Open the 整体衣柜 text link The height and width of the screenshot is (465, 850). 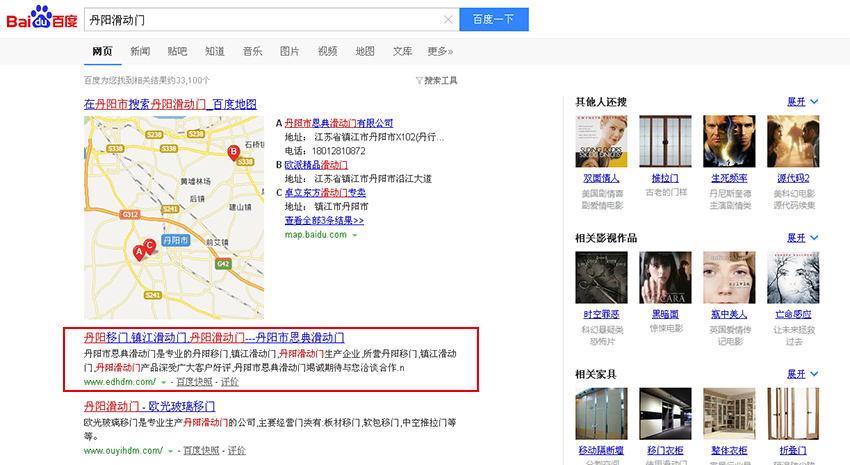coord(729,450)
